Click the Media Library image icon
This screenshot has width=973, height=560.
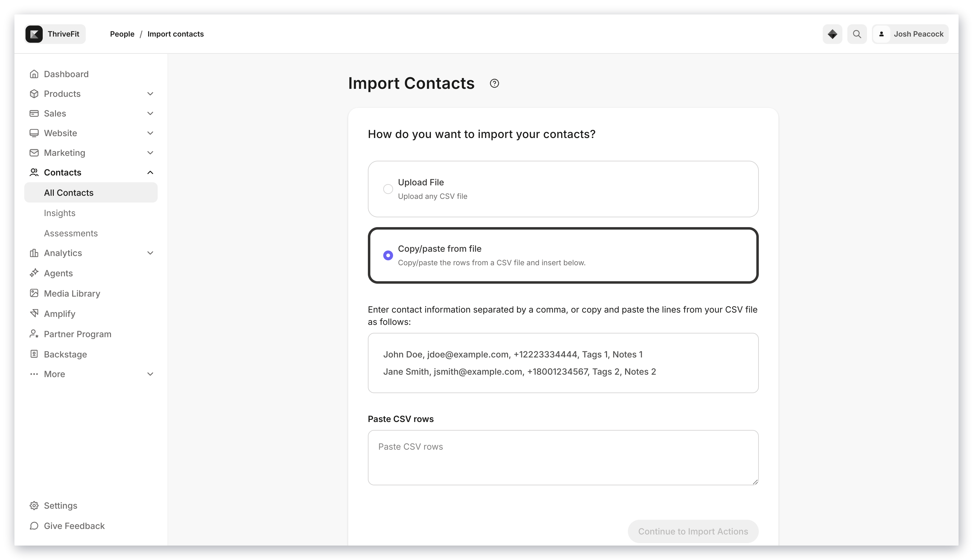click(x=34, y=293)
